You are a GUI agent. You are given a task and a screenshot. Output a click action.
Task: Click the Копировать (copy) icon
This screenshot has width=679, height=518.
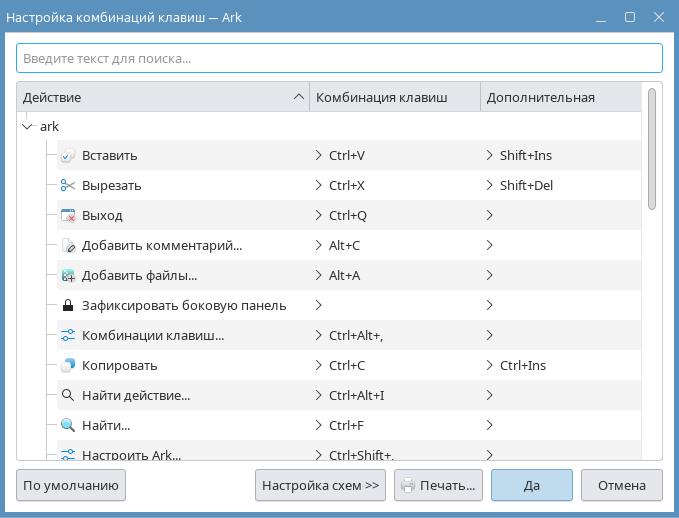click(x=68, y=365)
